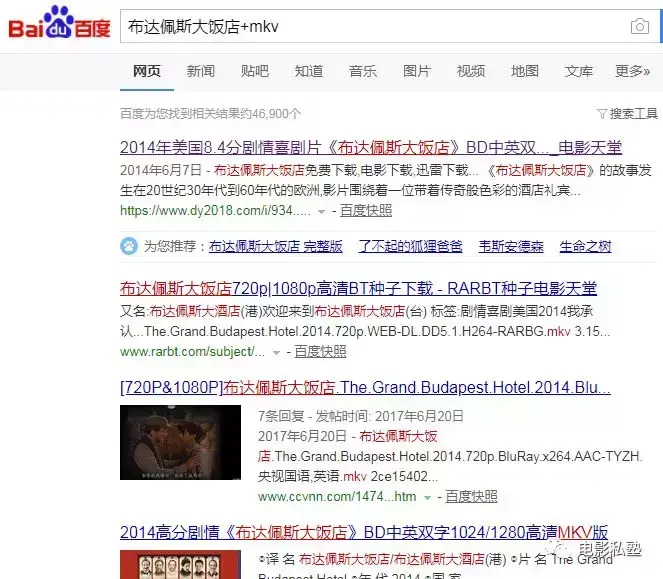Open recommended search 生命之树
The image size is (663, 579).
click(x=586, y=246)
